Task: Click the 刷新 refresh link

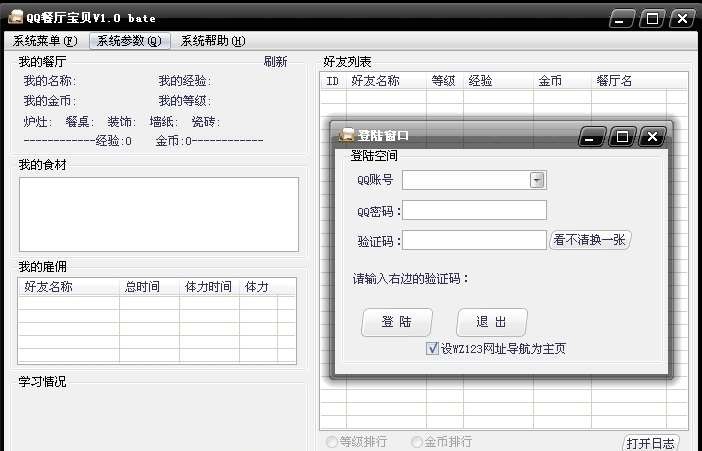Action: [x=275, y=61]
